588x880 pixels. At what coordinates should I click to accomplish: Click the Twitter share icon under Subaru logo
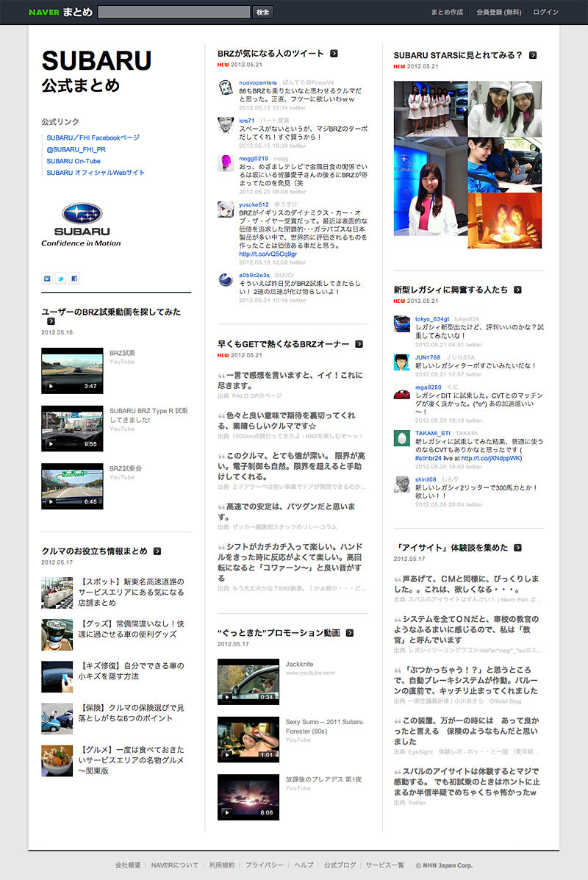pos(60,279)
